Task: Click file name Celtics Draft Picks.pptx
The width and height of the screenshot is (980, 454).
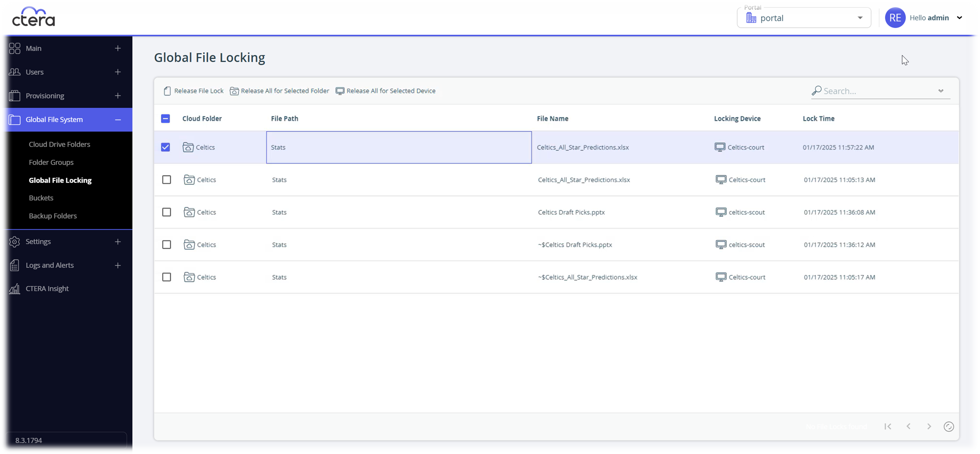Action: coord(571,212)
